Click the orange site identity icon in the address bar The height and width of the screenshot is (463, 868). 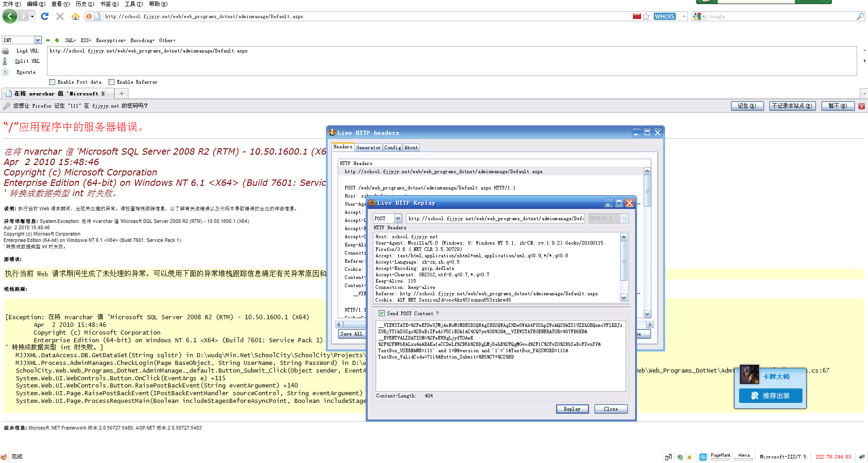(x=89, y=16)
